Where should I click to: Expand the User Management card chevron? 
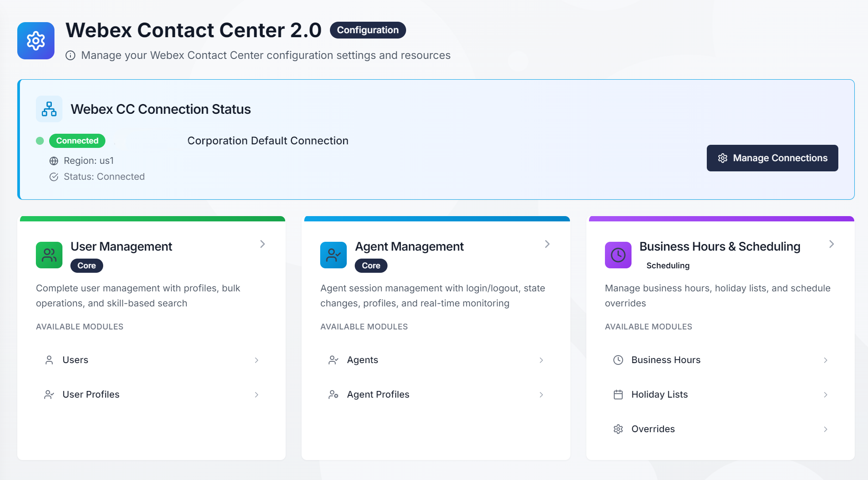(263, 244)
